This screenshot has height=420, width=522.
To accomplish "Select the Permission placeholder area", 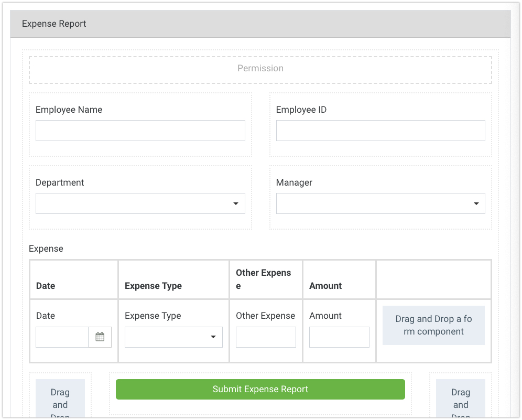I will tap(260, 69).
